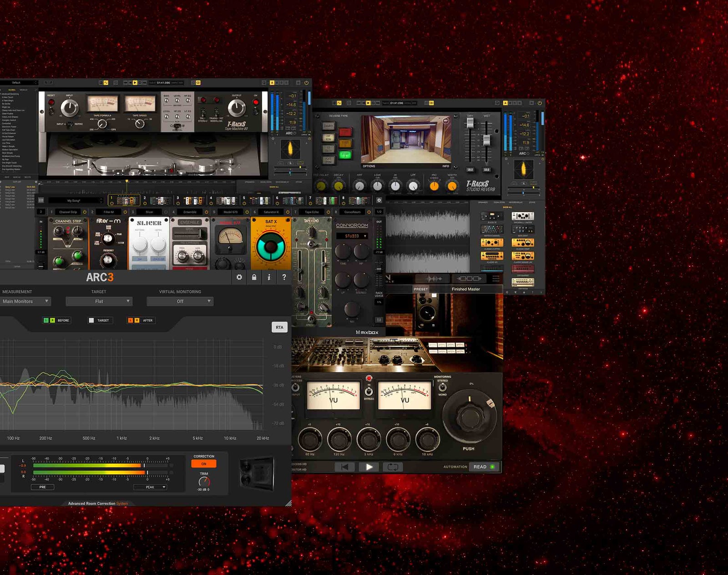Toggle Filter-M slot power
This screenshot has height=575, width=728.
(125, 212)
